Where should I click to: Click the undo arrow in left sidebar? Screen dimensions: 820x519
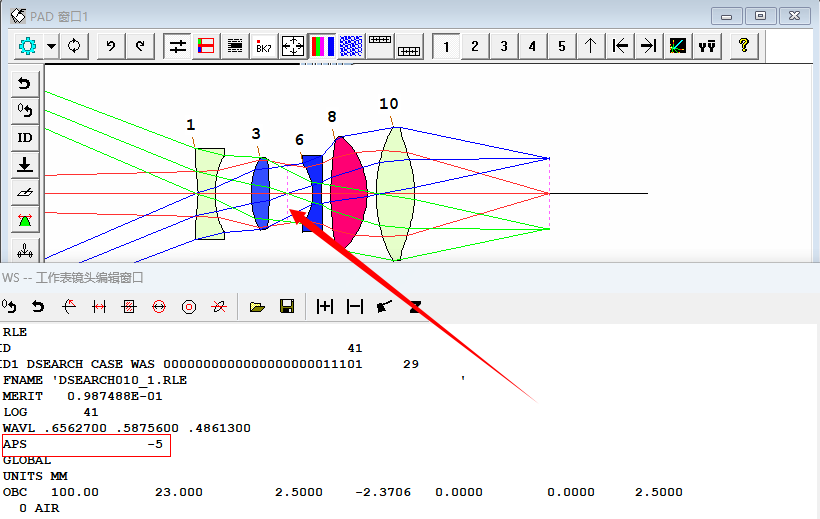click(x=25, y=84)
